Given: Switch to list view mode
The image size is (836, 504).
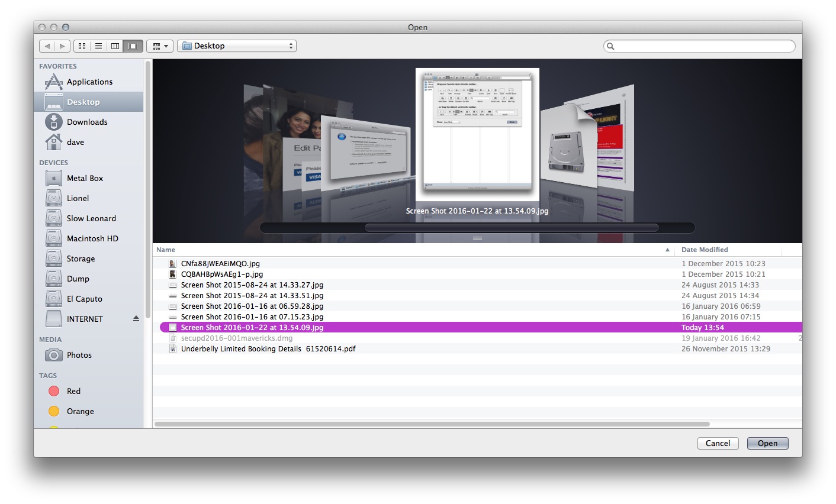Looking at the screenshot, I should [98, 46].
